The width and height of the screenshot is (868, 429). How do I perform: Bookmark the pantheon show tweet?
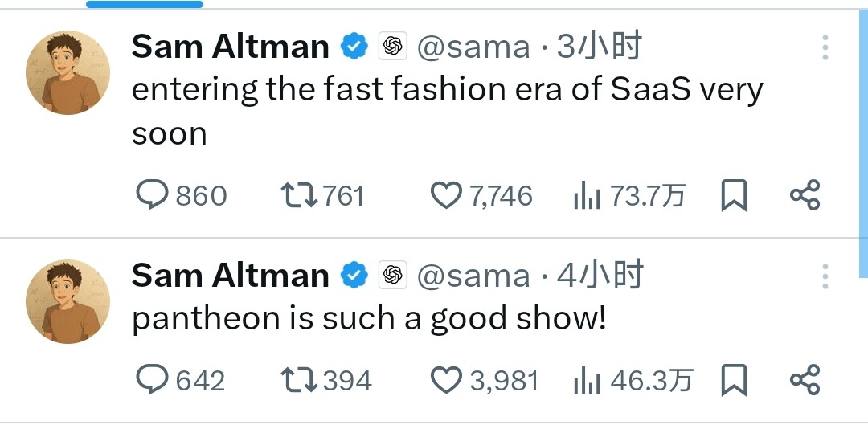pos(734,380)
